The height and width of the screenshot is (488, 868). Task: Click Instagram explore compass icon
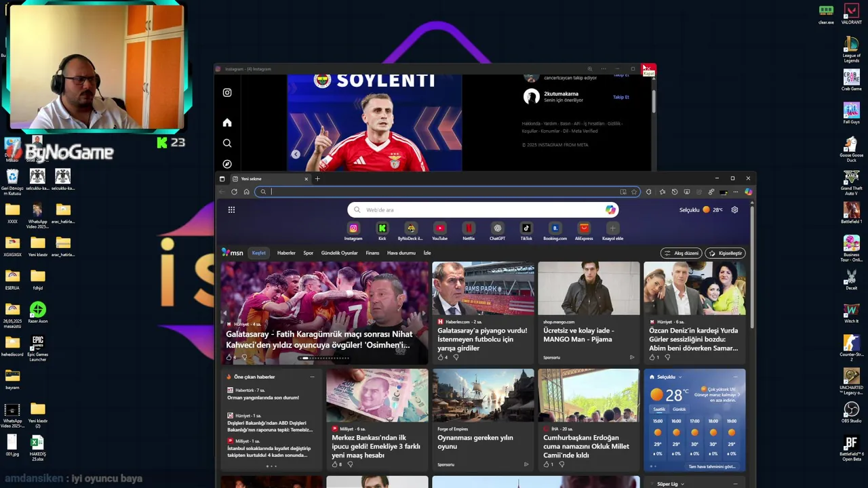tap(227, 164)
